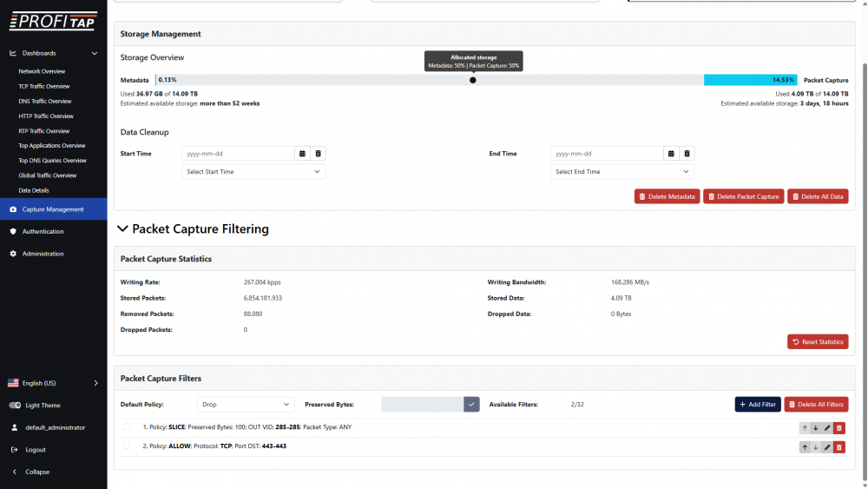Open the Default Policy dropdown

coord(247,405)
